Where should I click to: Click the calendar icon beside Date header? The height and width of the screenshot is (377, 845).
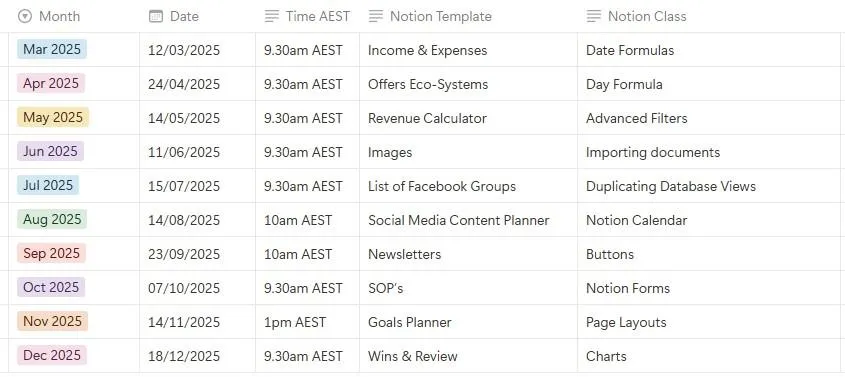click(x=156, y=16)
